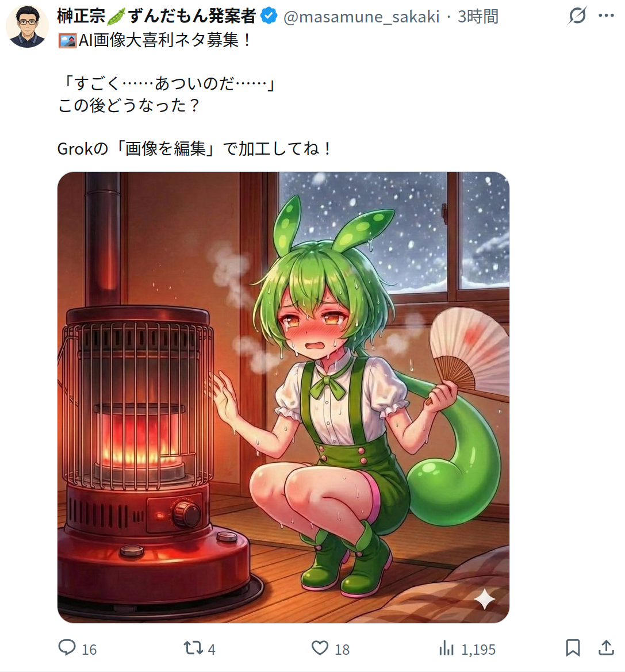Open the @masamune_sakaki handle link
Viewport: 625px width, 672px height.
click(361, 17)
